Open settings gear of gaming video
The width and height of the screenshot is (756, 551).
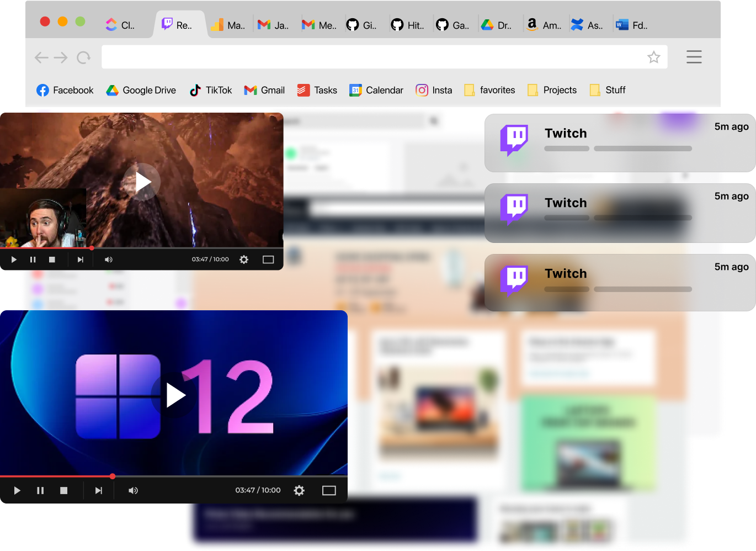click(x=244, y=259)
